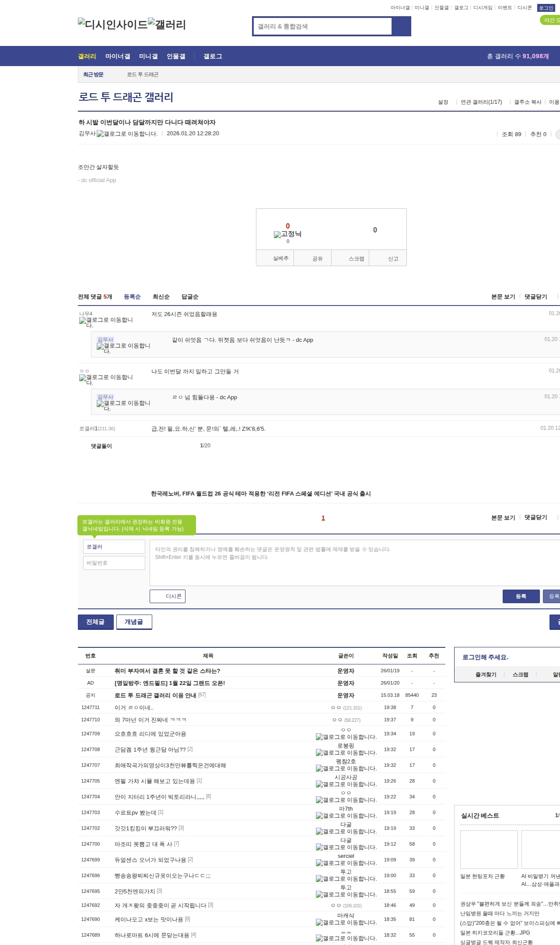The height and width of the screenshot is (945, 560).
Task: Open the 일본 헌팅포차 근황 thumbnail
Action: 489,849
